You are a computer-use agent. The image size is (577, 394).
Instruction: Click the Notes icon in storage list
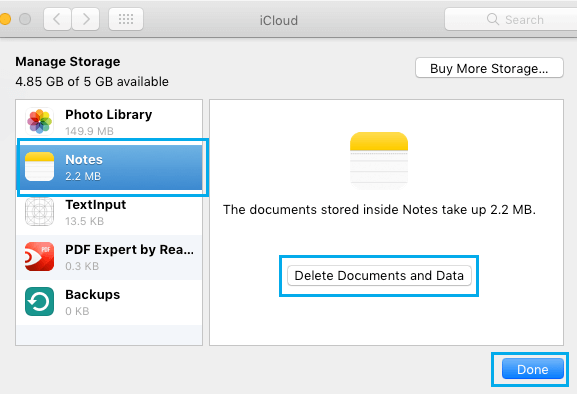(39, 167)
